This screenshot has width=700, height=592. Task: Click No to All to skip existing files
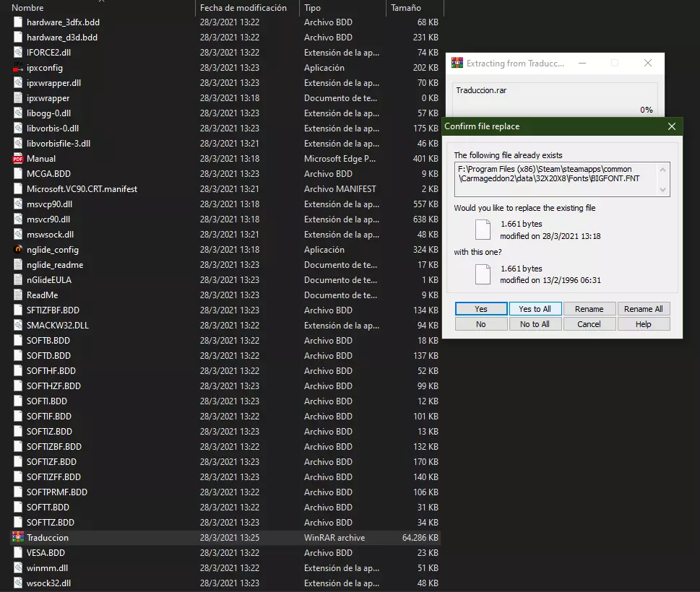pos(535,324)
